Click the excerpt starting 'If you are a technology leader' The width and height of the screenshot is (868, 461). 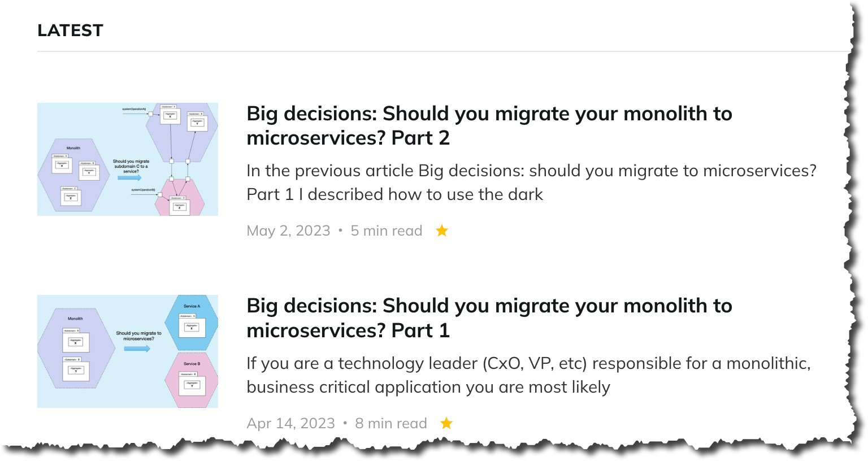click(528, 375)
